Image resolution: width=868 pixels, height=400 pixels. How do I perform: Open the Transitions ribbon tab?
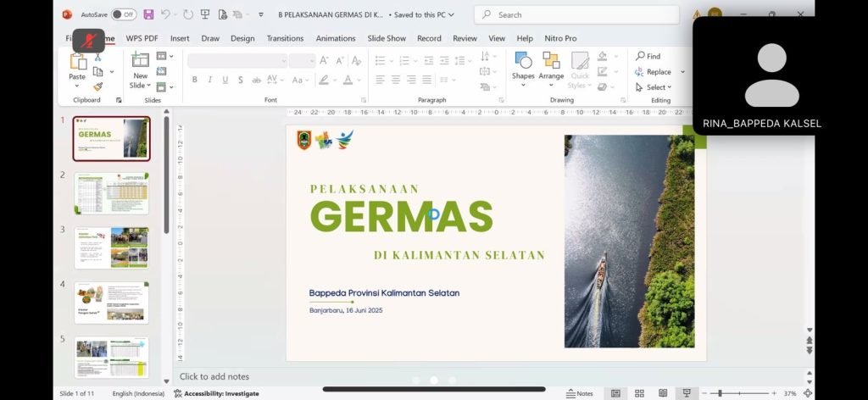pyautogui.click(x=285, y=38)
